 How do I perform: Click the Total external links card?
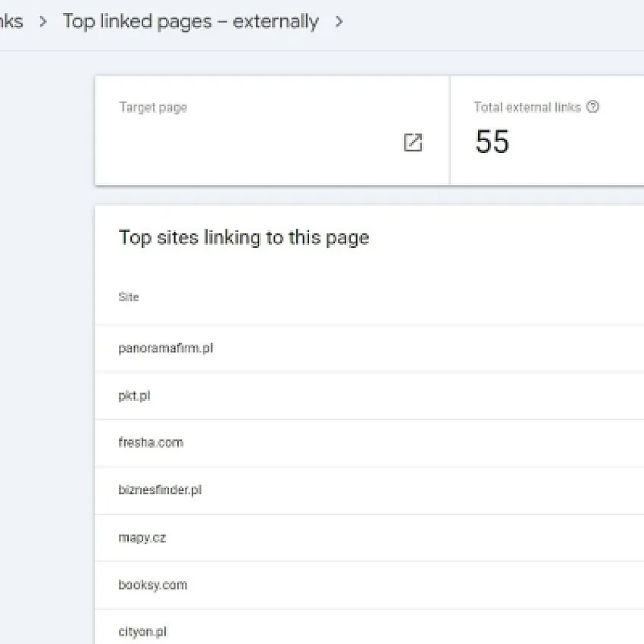pyautogui.click(x=547, y=130)
